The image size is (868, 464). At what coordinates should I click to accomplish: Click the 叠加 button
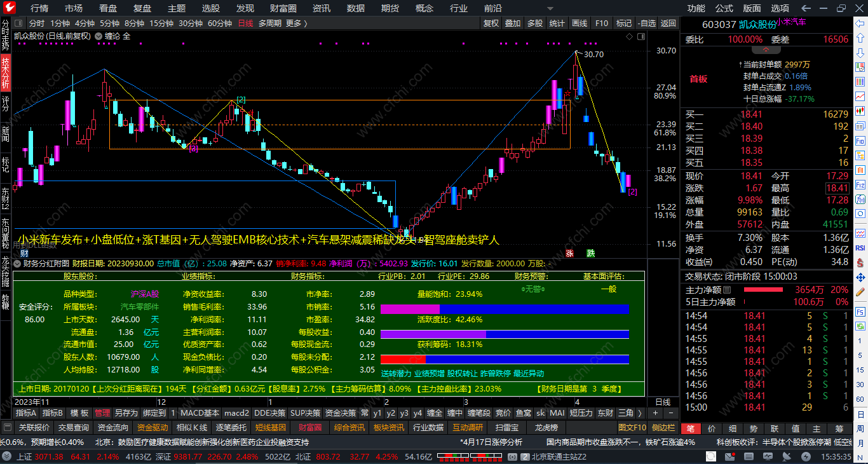click(513, 24)
